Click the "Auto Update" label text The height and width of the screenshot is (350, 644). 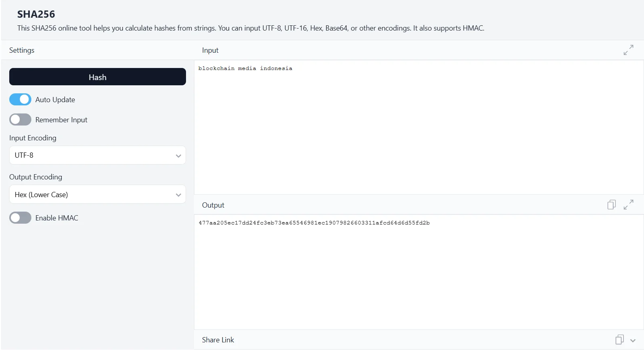(55, 100)
